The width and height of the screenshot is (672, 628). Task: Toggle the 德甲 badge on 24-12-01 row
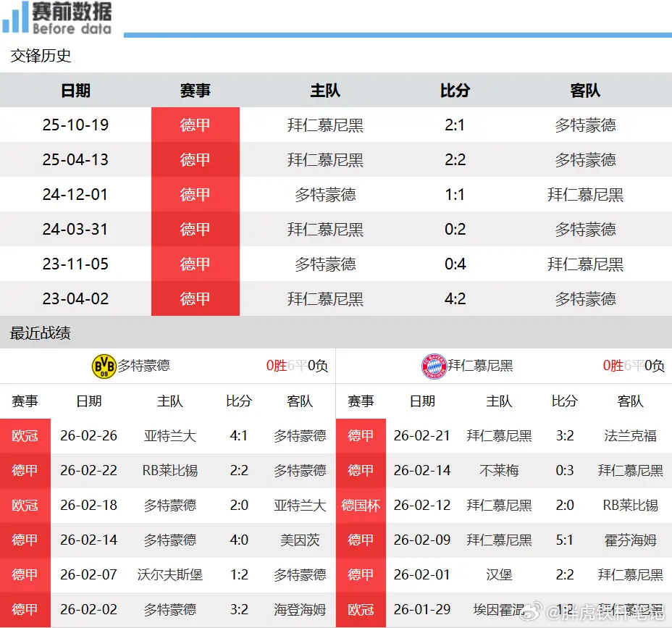[195, 194]
